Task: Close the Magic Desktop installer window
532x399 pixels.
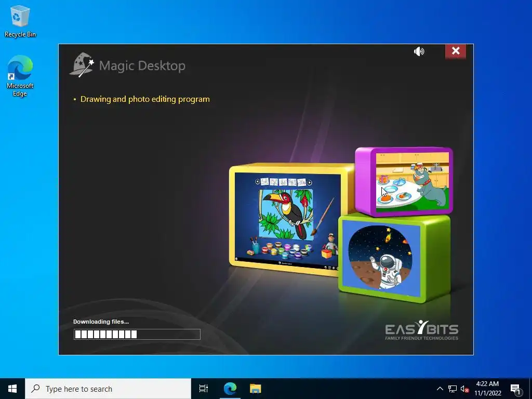Action: click(455, 51)
